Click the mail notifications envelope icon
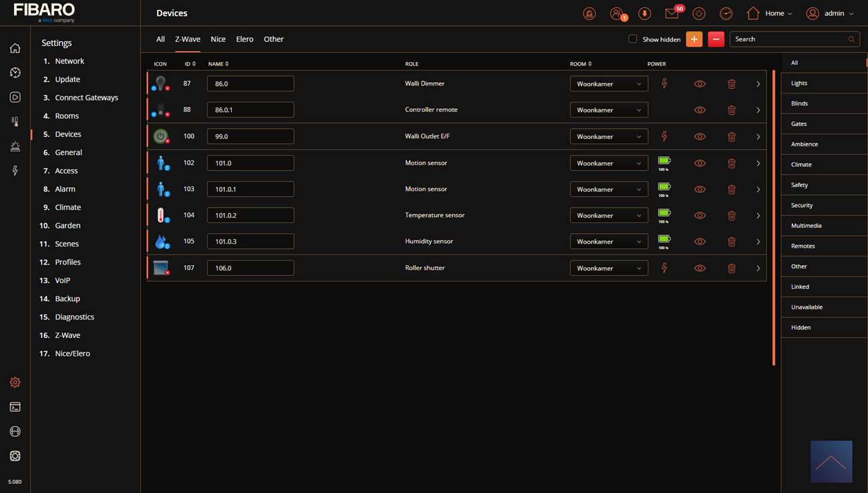The height and width of the screenshot is (493, 868). tap(671, 13)
